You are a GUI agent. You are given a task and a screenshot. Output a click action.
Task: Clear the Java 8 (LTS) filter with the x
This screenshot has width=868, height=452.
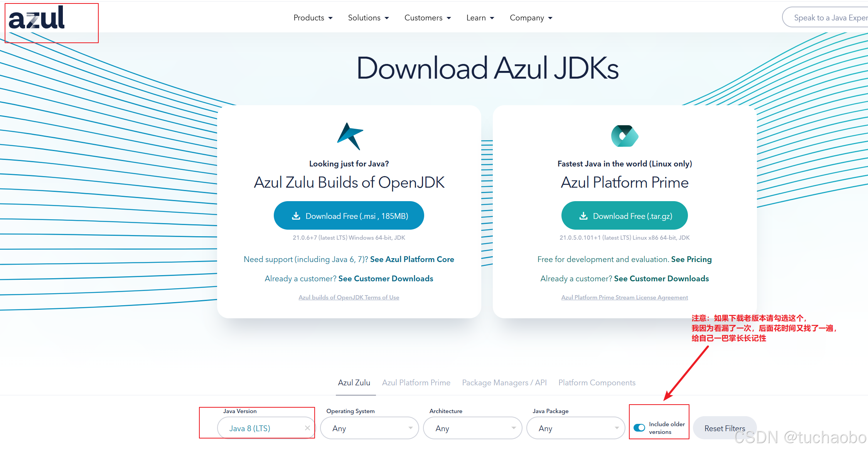tap(307, 428)
